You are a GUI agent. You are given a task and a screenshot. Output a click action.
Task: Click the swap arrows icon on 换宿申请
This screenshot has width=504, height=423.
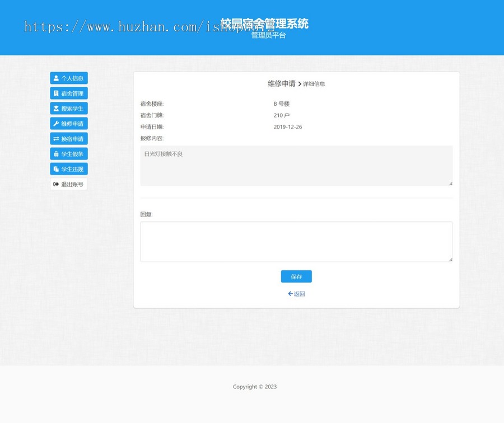click(56, 138)
